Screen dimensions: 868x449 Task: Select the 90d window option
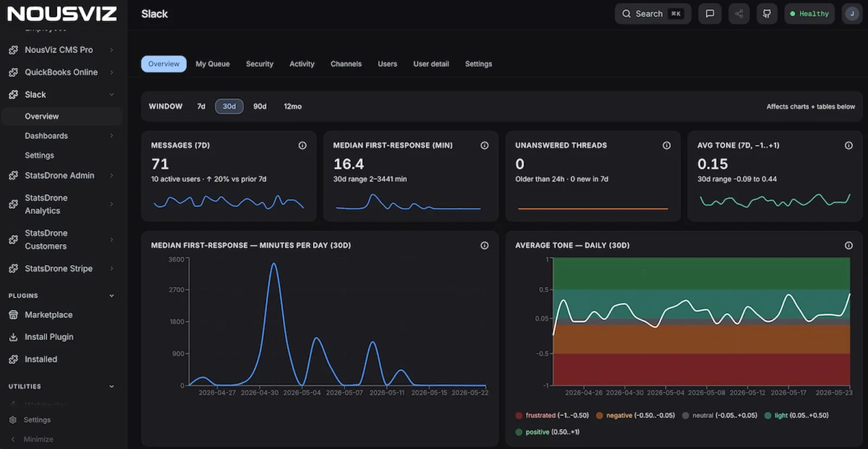(260, 106)
